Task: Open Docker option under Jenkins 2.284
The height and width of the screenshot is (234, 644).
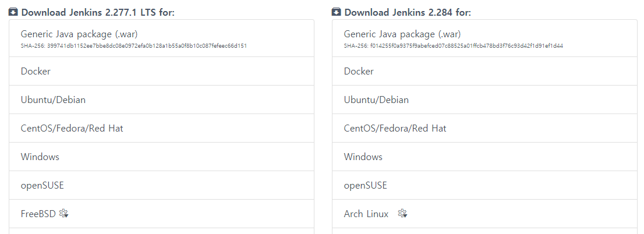Action: (x=484, y=71)
